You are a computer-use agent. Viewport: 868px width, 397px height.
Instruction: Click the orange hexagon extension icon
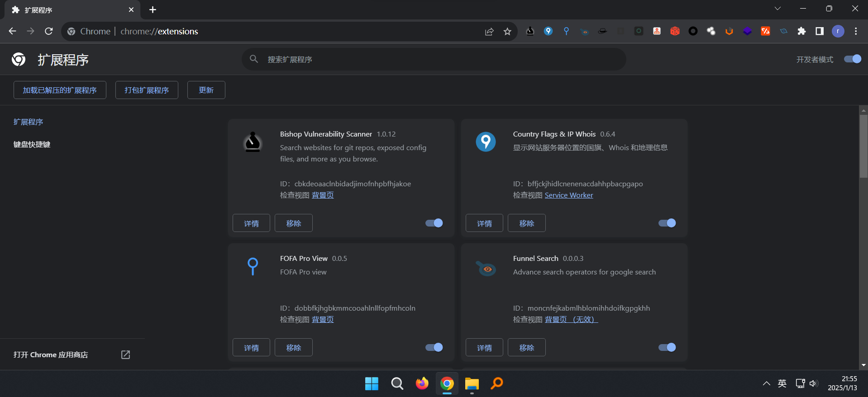pos(729,31)
